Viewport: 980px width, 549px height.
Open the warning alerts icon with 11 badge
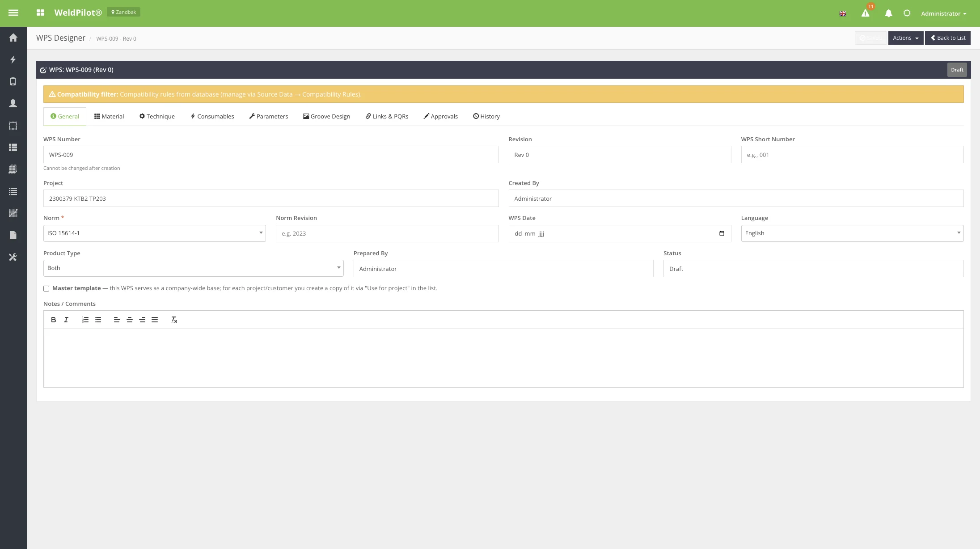click(x=866, y=13)
